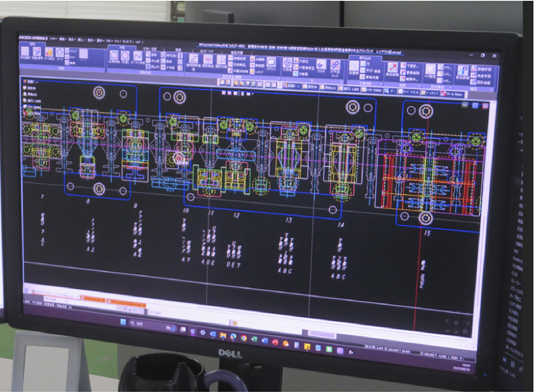Toggle the gray icon in canvas top-right corner

click(464, 104)
